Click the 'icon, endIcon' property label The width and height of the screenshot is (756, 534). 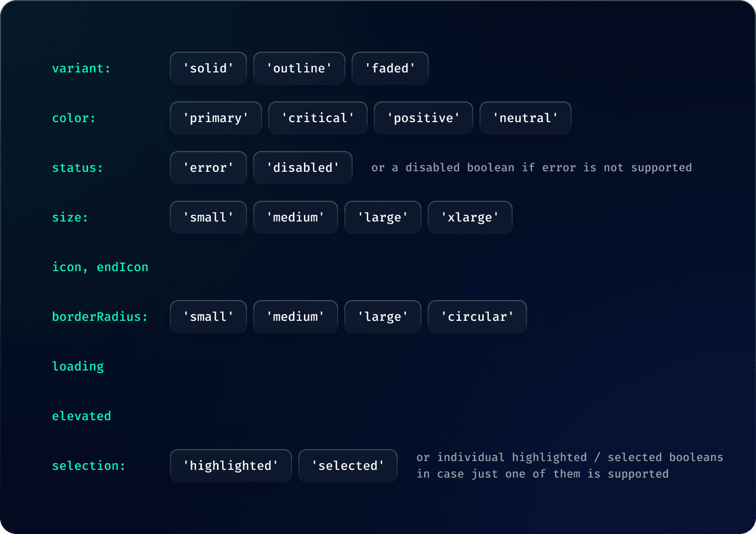point(100,267)
